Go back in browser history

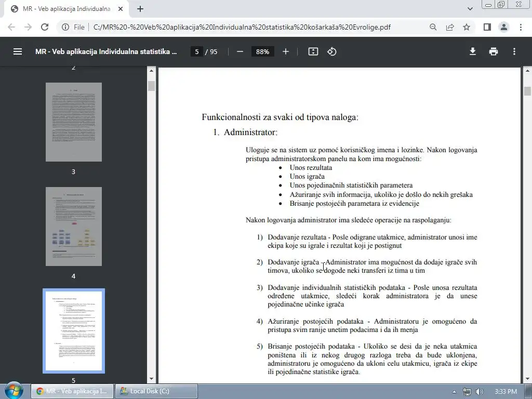pyautogui.click(x=11, y=27)
